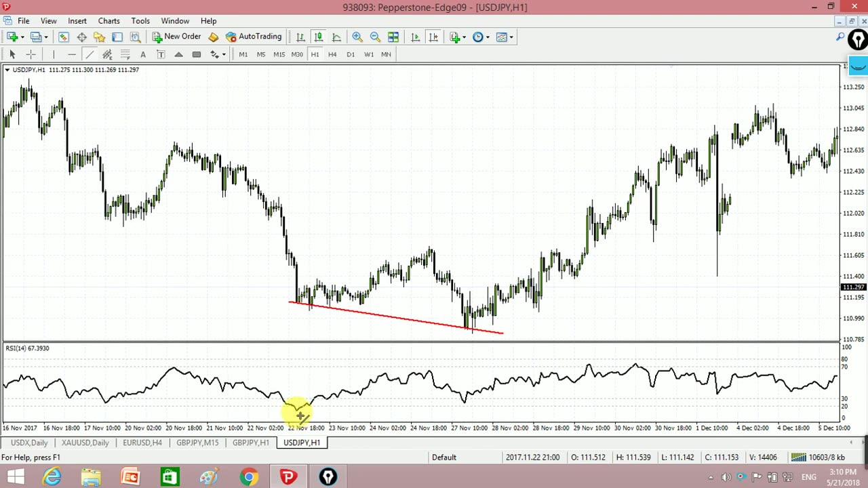868x488 pixels.
Task: Tile chart windows icon
Action: coord(393,37)
